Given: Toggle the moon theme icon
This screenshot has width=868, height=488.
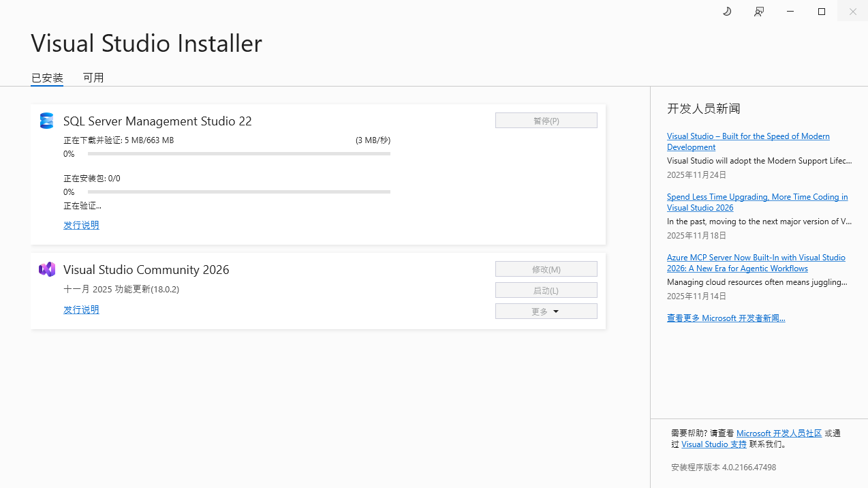Looking at the screenshot, I should 727,12.
